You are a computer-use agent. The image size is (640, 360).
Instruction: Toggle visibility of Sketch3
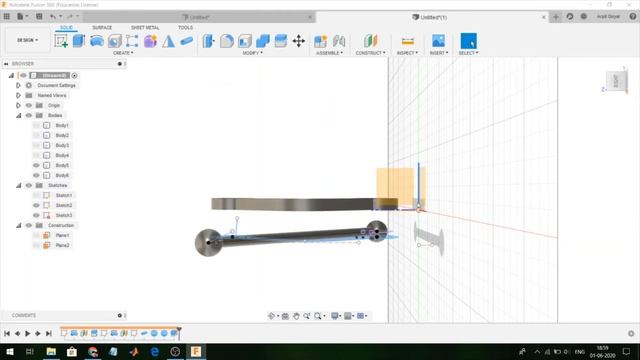tap(36, 215)
